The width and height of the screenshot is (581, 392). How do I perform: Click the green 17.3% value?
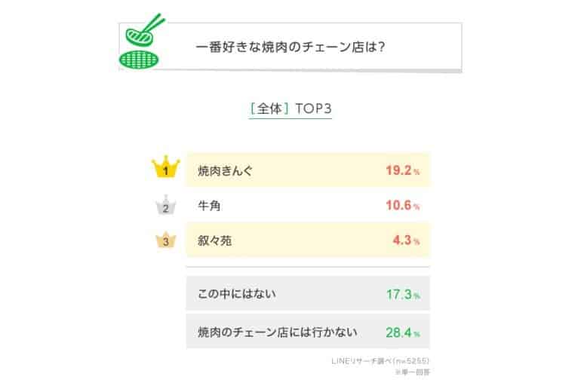click(401, 293)
